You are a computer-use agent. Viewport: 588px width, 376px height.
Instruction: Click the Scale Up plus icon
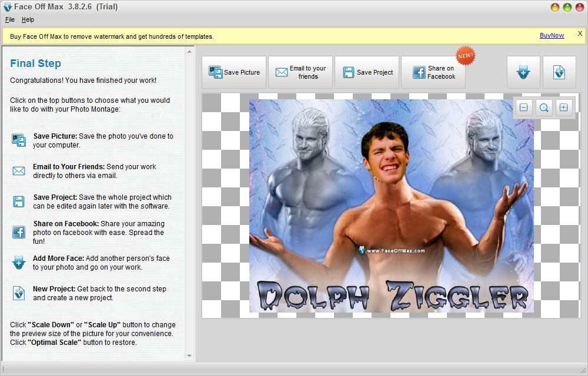(564, 108)
